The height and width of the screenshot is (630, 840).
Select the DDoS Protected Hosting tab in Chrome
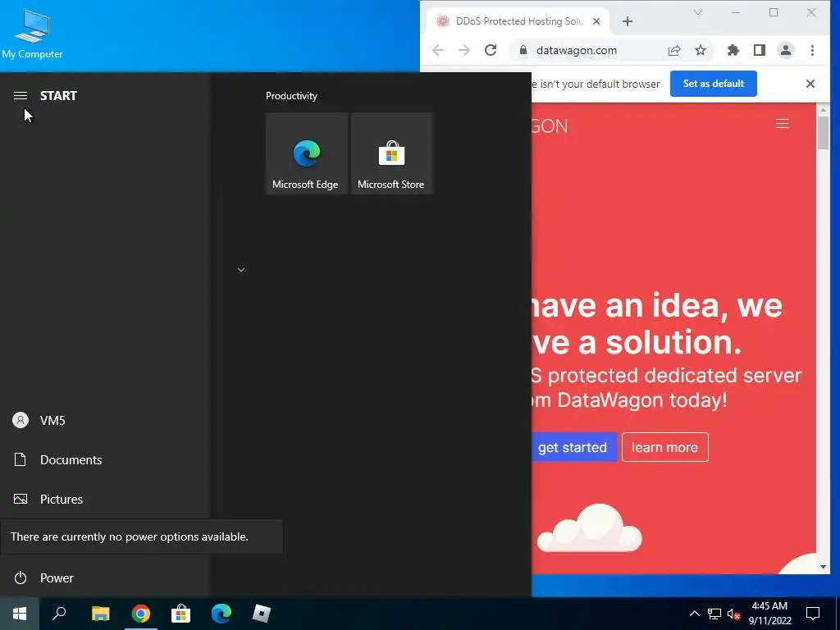pos(518,21)
